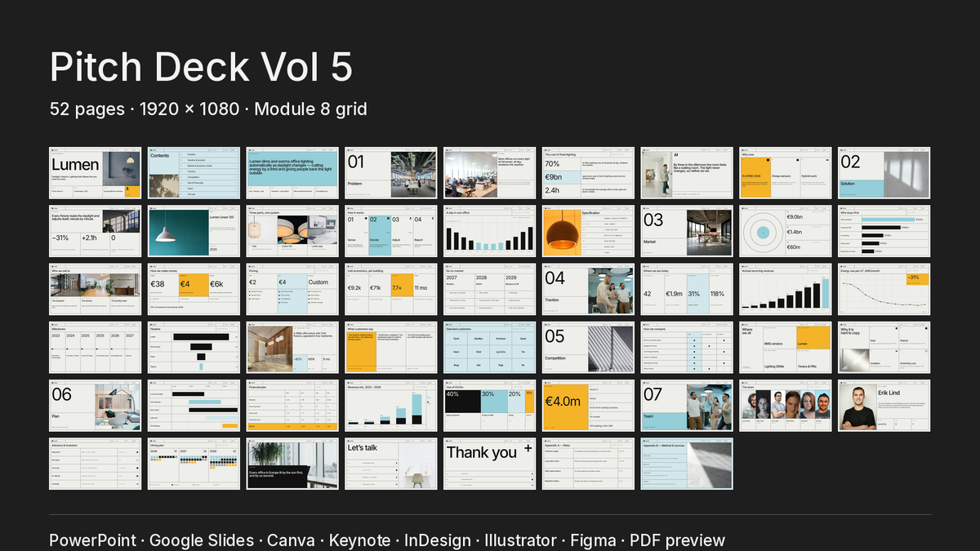Select the 'Selected customers' logo grid slide
The height and width of the screenshot is (551, 980).
[x=490, y=347]
